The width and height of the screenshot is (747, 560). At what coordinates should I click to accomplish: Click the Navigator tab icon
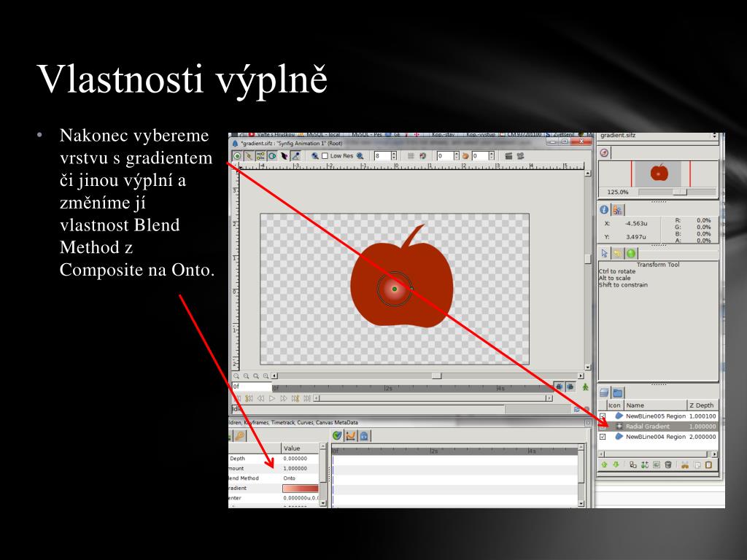point(604,153)
